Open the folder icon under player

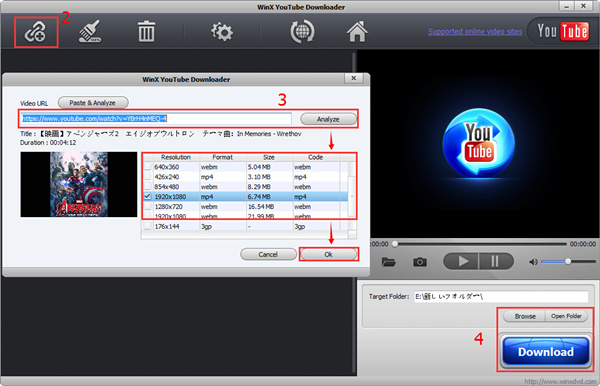tap(388, 262)
